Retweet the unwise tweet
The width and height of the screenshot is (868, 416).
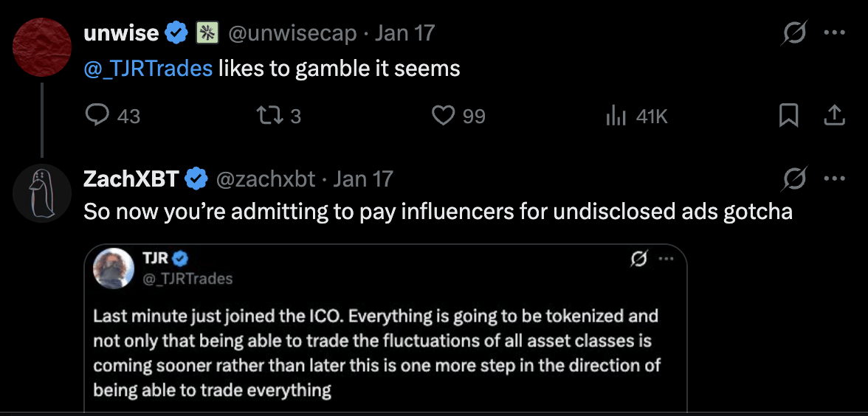click(x=280, y=117)
